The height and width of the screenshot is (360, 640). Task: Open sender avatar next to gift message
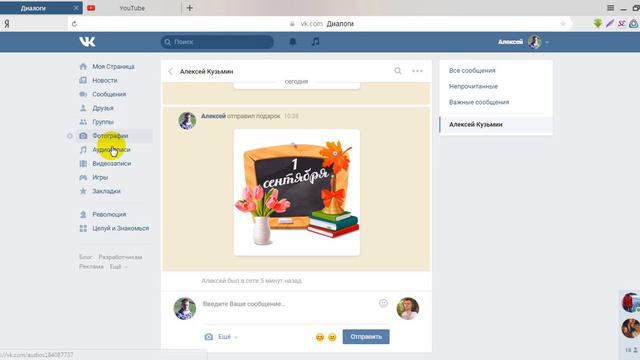point(187,121)
